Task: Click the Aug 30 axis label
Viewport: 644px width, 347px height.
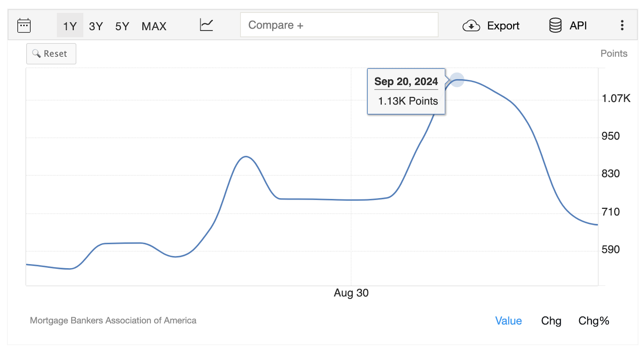Action: [351, 293]
